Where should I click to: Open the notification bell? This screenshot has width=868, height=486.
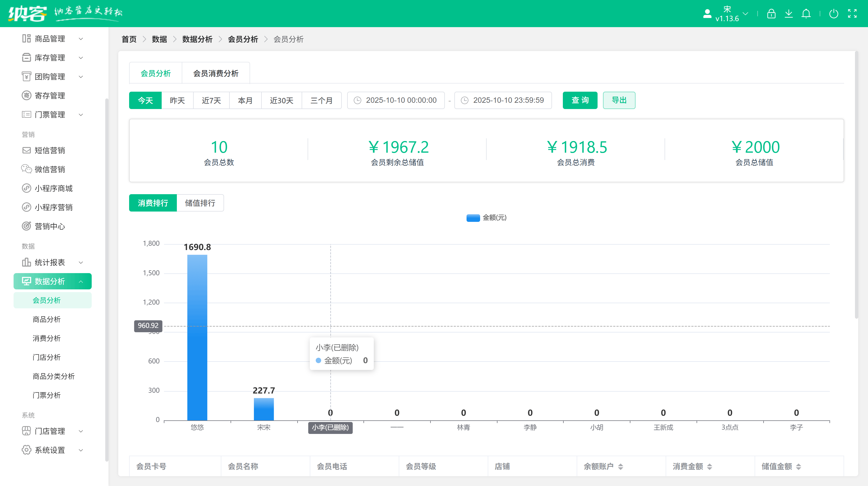tap(806, 14)
